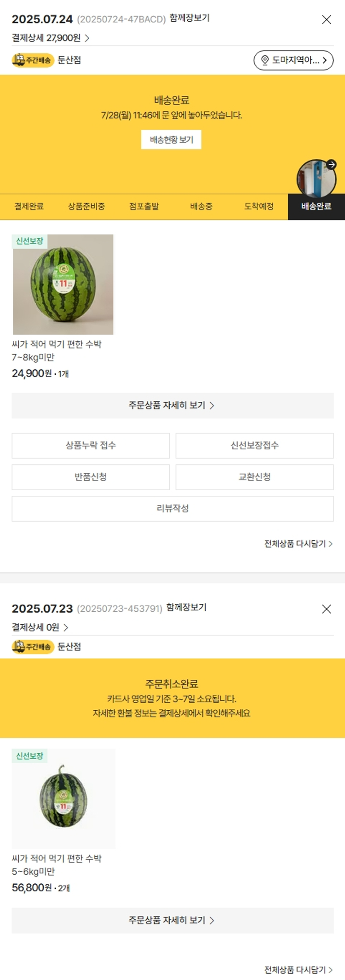Click the daytime delivery truck badge, first order
This screenshot has width=345, height=980.
click(33, 60)
